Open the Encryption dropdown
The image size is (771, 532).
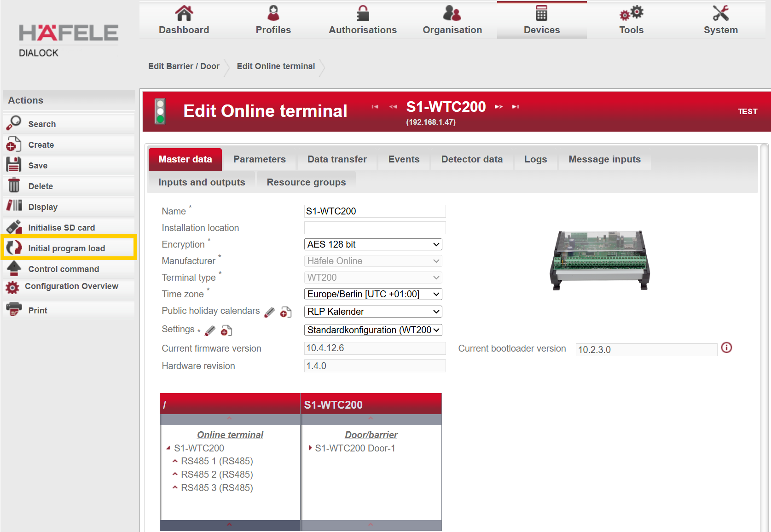(x=373, y=244)
